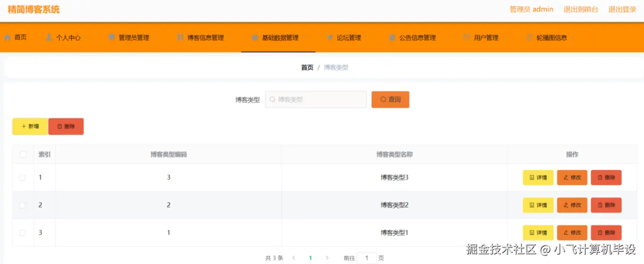Click the previous page arrow in pagination
The image size is (644, 264).
294,258
